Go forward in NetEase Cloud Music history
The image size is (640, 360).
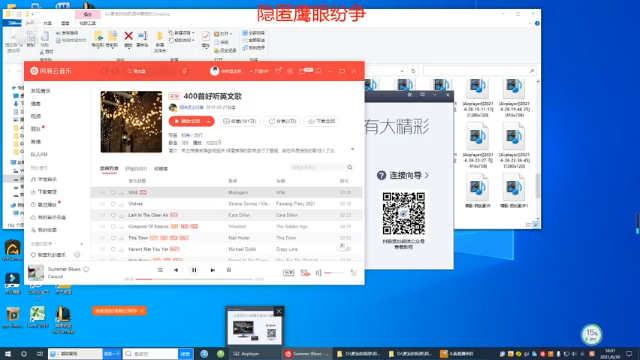pyautogui.click(x=115, y=71)
